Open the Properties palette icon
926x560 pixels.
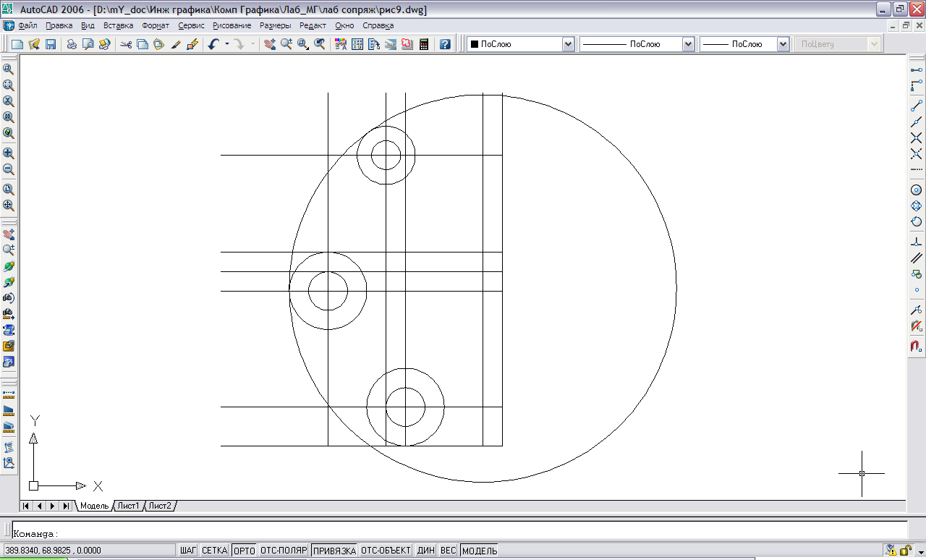[341, 44]
